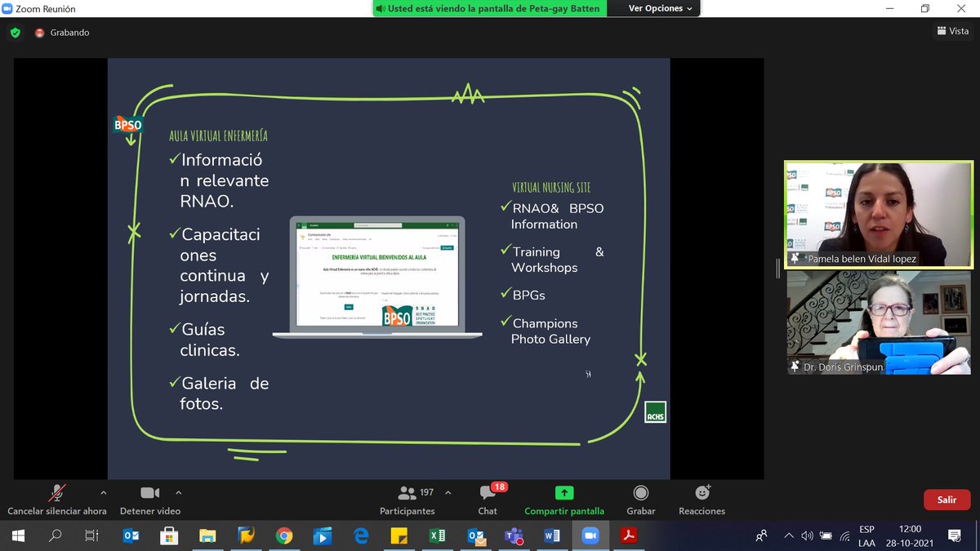
Task: Open the Vista view layout menu
Action: (952, 31)
